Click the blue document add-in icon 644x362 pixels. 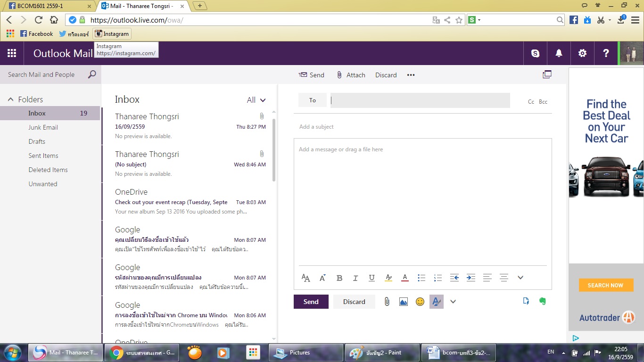[x=526, y=301]
